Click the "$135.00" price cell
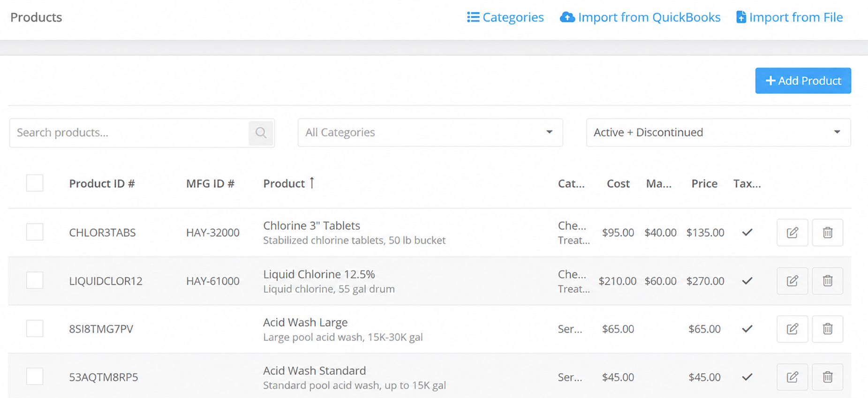868x398 pixels. (x=705, y=233)
